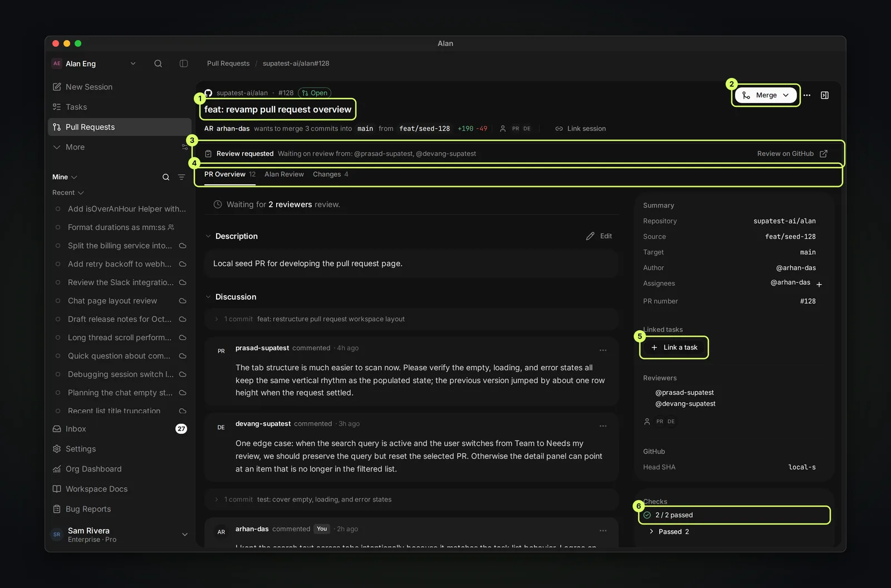Go to Pull Requests breadcrumb
This screenshot has width=891, height=588.
(228, 63)
